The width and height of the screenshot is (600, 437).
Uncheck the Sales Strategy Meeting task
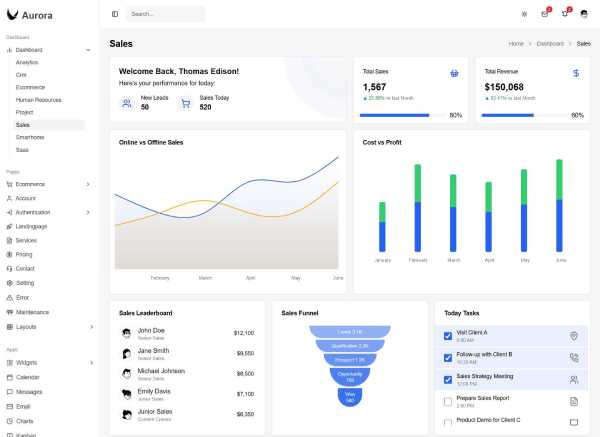[x=447, y=379]
